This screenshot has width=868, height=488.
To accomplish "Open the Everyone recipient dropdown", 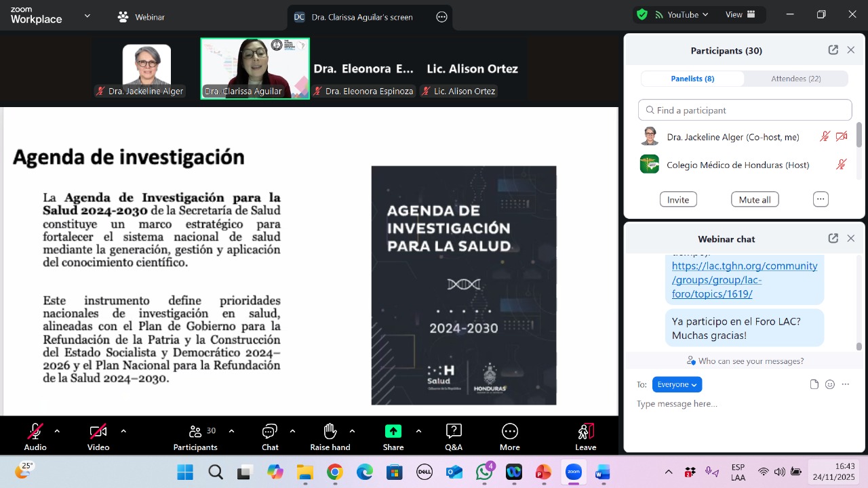I will pyautogui.click(x=677, y=384).
